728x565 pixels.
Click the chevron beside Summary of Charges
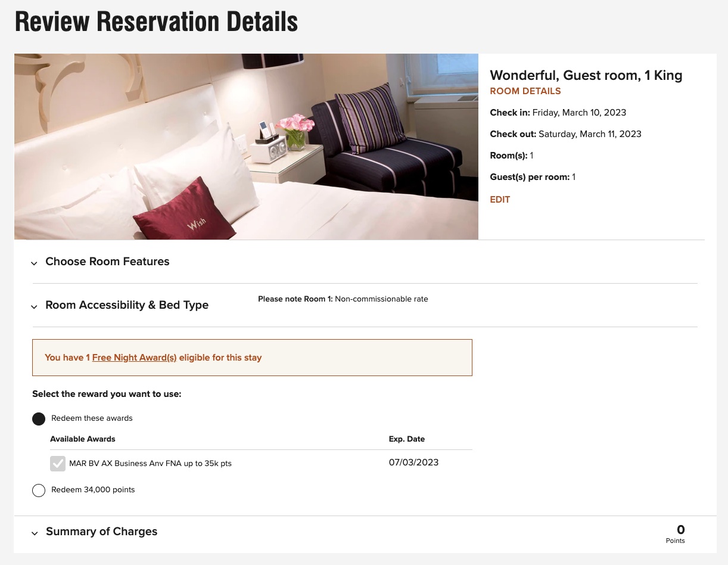[35, 533]
